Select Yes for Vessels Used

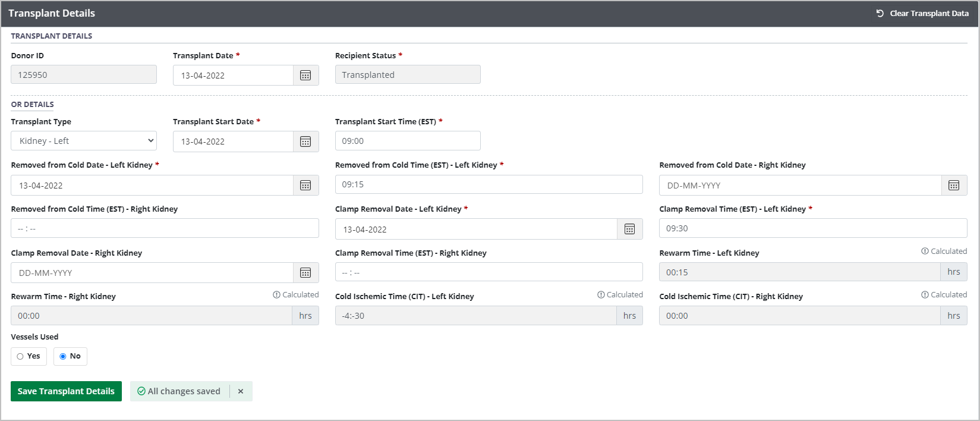coord(21,356)
